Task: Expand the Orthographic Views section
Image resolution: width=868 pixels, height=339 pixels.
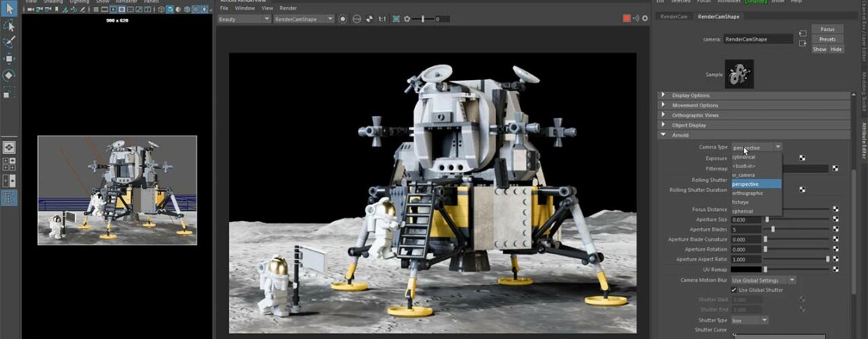Action: 694,115
